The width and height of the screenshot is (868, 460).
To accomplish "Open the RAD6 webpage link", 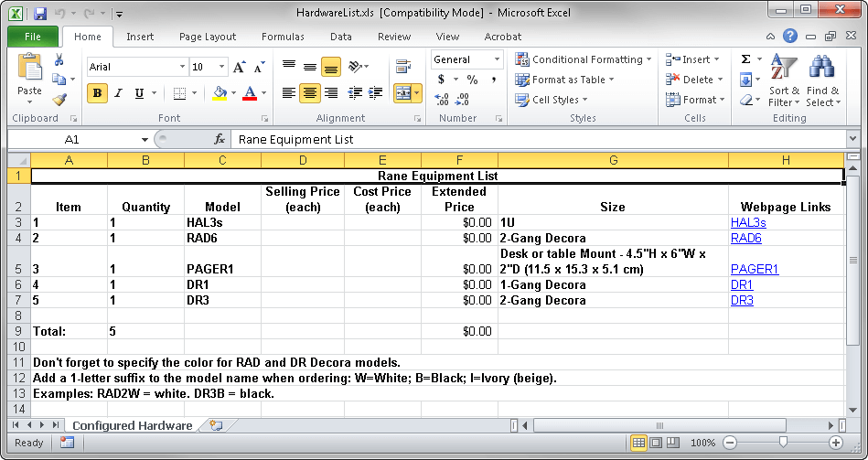I will point(746,238).
